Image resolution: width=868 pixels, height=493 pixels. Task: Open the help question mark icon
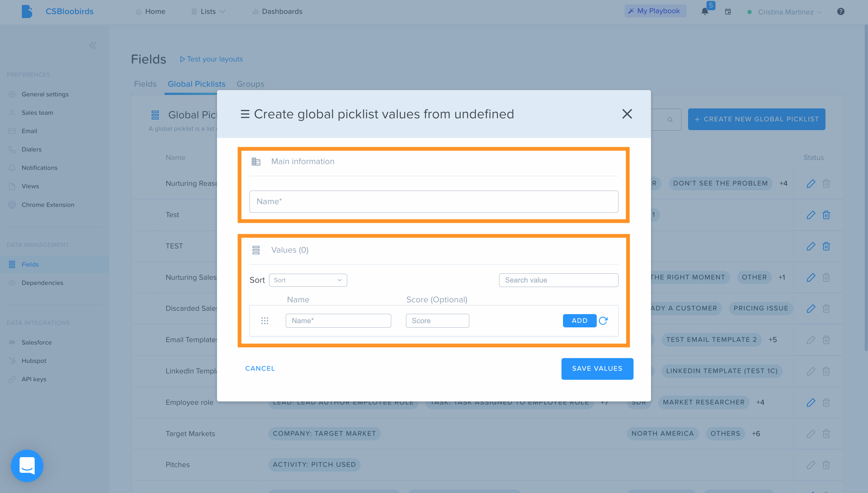click(841, 11)
